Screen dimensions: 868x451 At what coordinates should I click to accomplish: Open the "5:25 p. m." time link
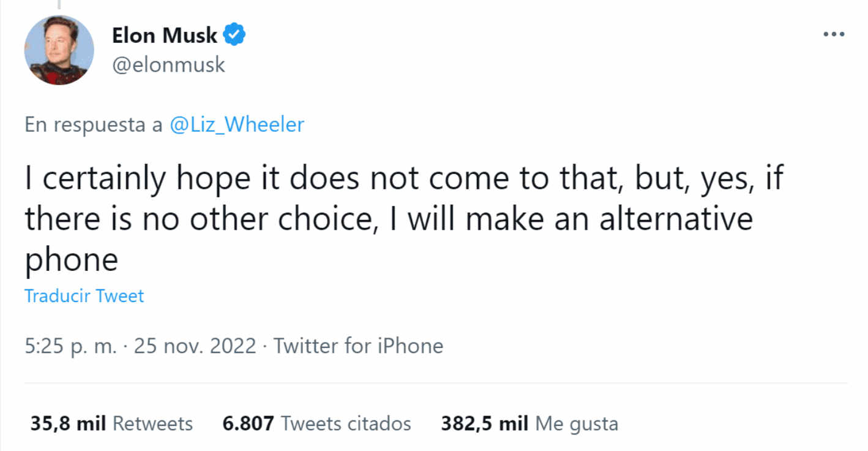70,346
